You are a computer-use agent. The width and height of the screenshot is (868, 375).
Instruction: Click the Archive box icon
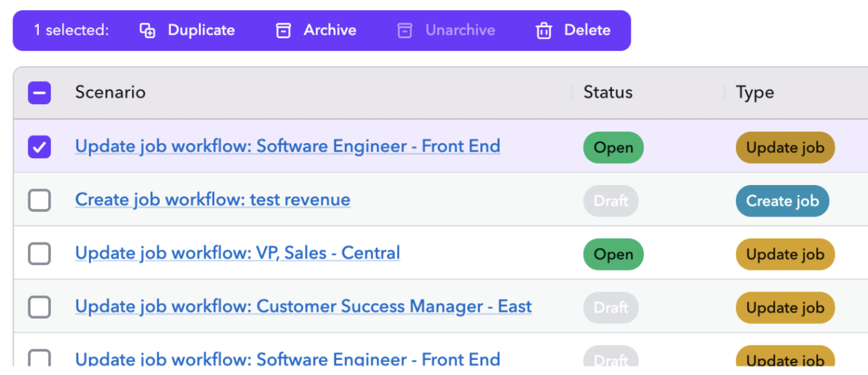(284, 31)
